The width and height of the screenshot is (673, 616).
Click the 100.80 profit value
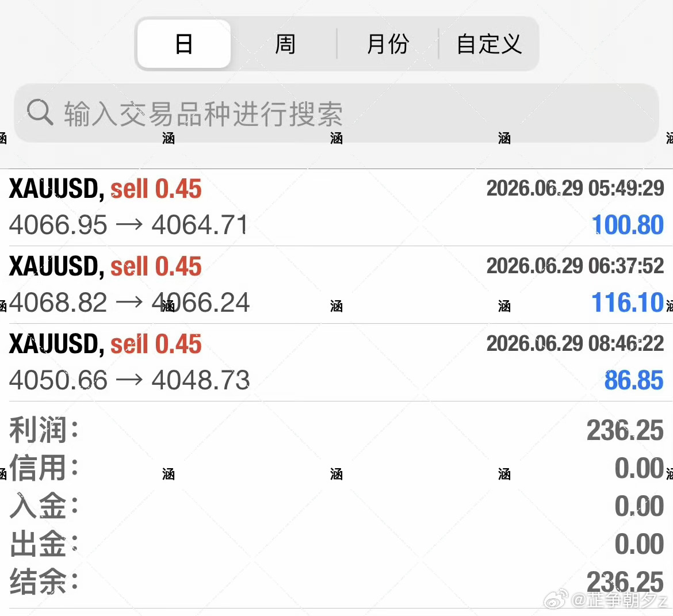(x=628, y=225)
